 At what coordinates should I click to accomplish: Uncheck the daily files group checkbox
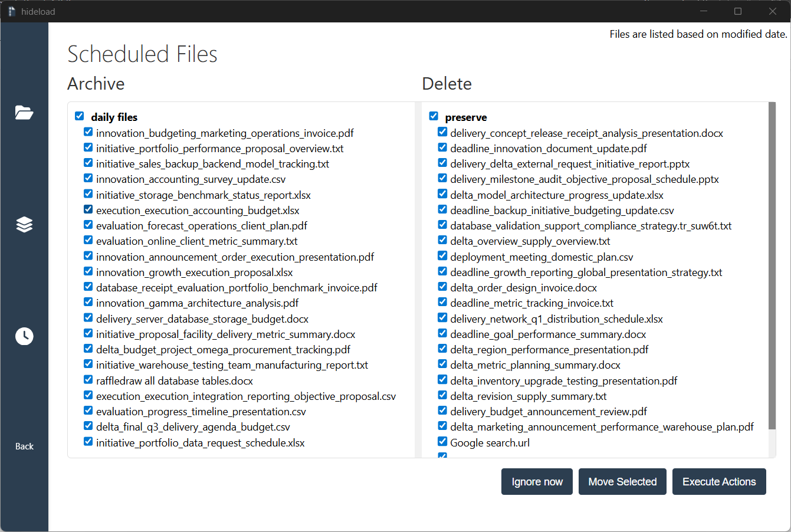point(79,116)
